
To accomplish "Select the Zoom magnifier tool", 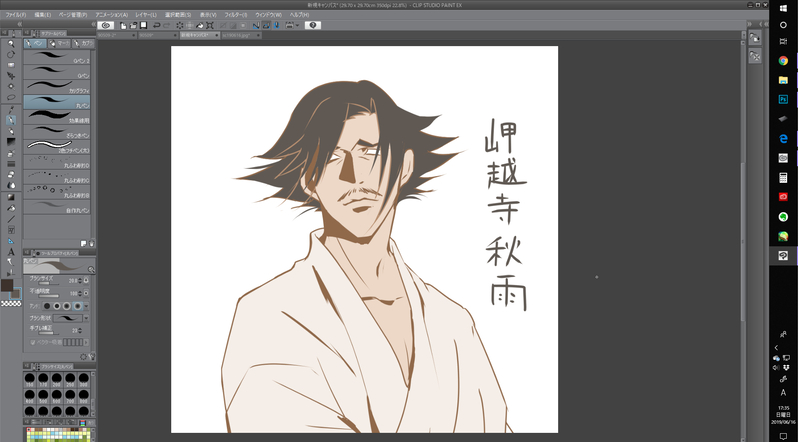I will pos(11,44).
